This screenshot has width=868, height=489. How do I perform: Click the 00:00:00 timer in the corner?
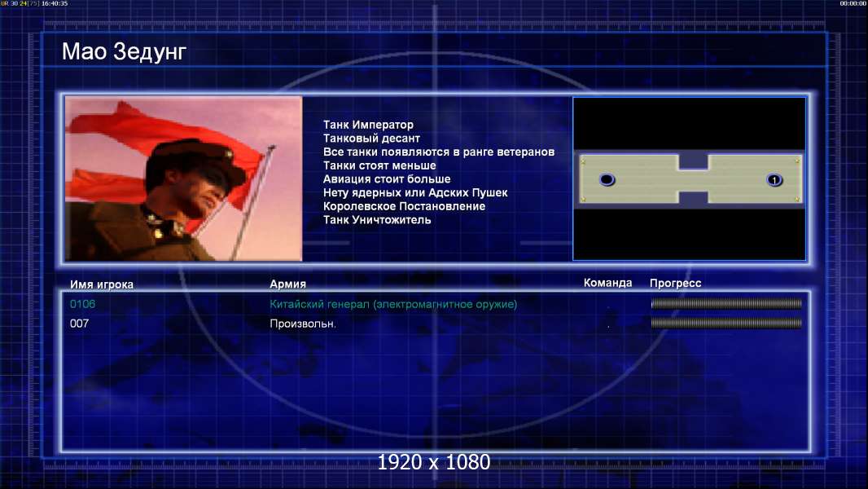click(x=853, y=4)
